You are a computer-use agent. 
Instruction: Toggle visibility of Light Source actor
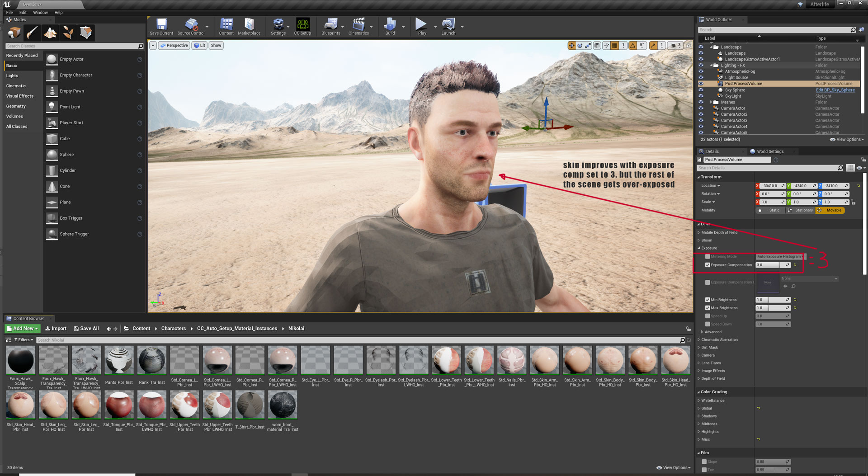(x=701, y=78)
